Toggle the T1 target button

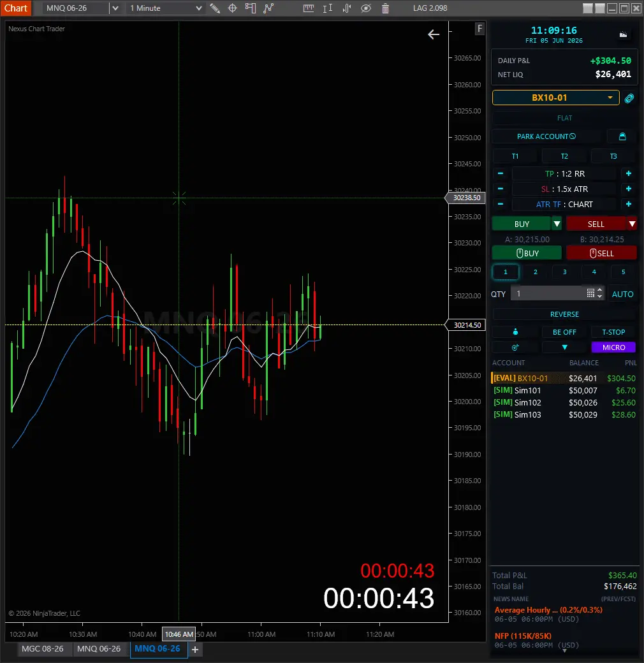(515, 156)
